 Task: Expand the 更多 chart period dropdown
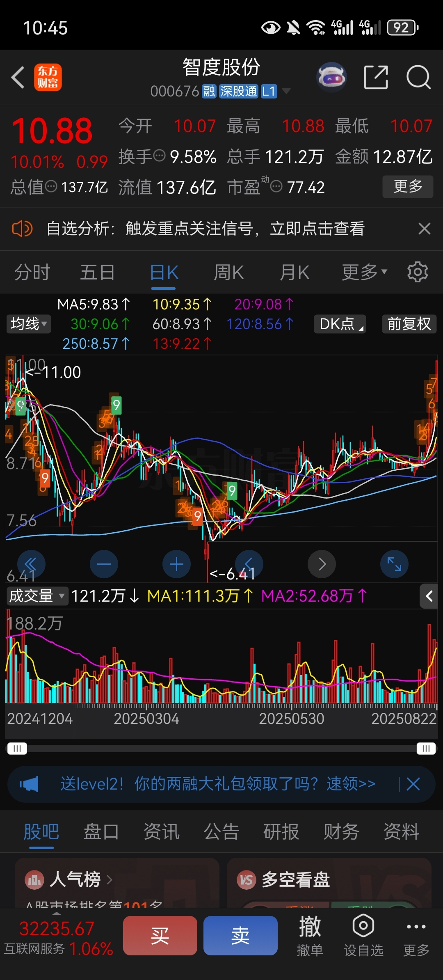pyautogui.click(x=364, y=272)
